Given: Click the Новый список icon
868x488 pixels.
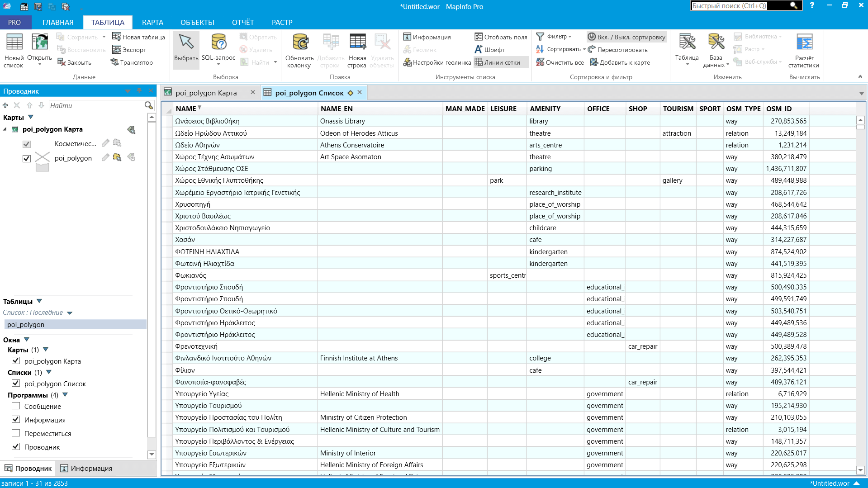Looking at the screenshot, I should [14, 49].
